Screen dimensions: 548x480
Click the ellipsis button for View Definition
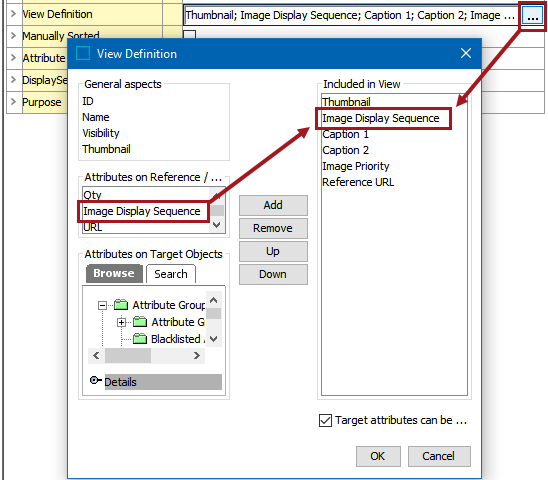(x=532, y=16)
